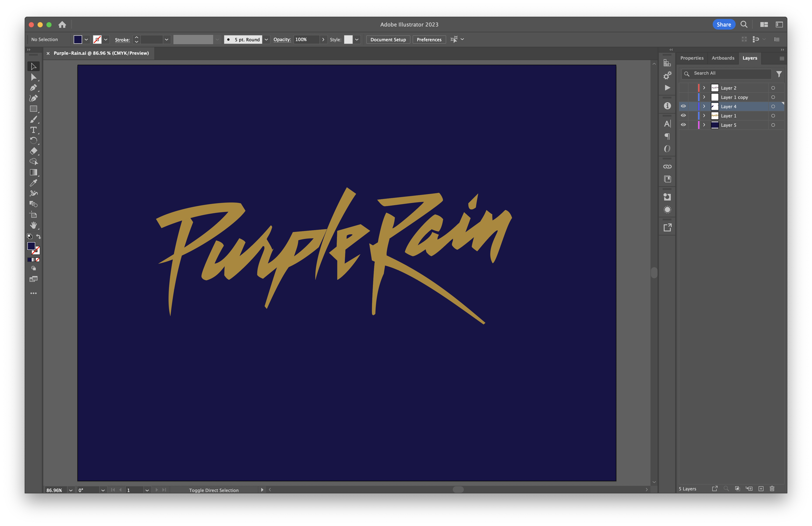Viewport: 812px width, 526px height.
Task: Expand Layer 4 contents
Action: click(x=704, y=106)
